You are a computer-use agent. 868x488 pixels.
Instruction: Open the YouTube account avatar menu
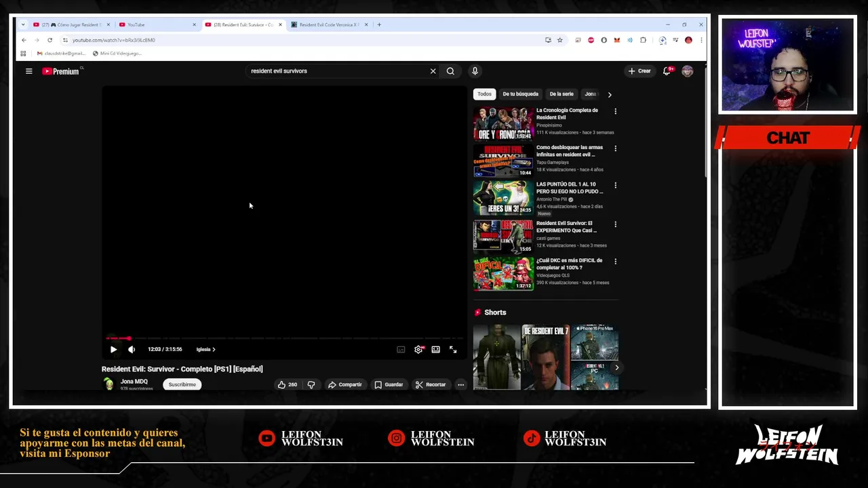coord(688,71)
